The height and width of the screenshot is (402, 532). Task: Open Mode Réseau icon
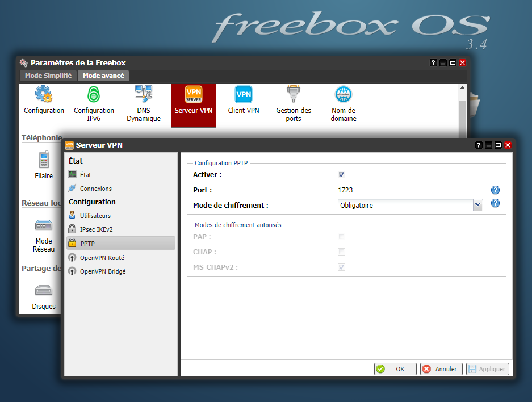tap(44, 225)
